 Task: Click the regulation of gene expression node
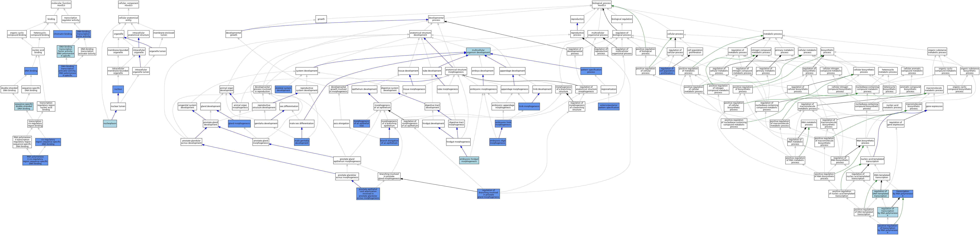click(895, 124)
